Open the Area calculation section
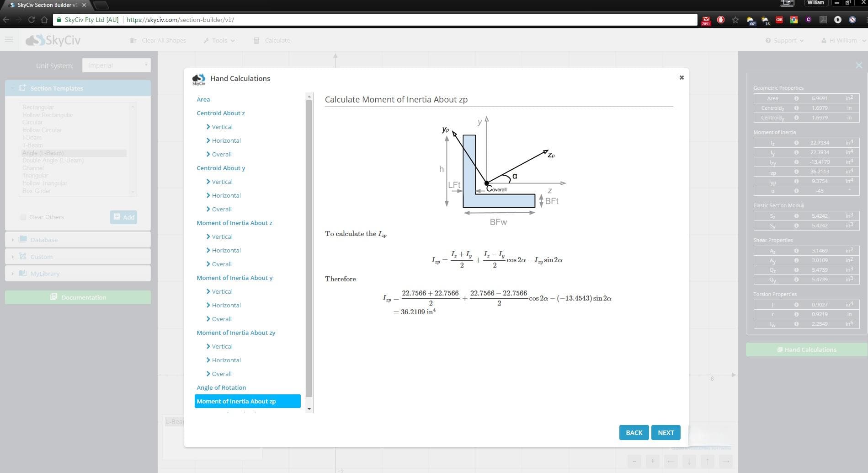Viewport: 868px width, 473px height. pyautogui.click(x=203, y=99)
